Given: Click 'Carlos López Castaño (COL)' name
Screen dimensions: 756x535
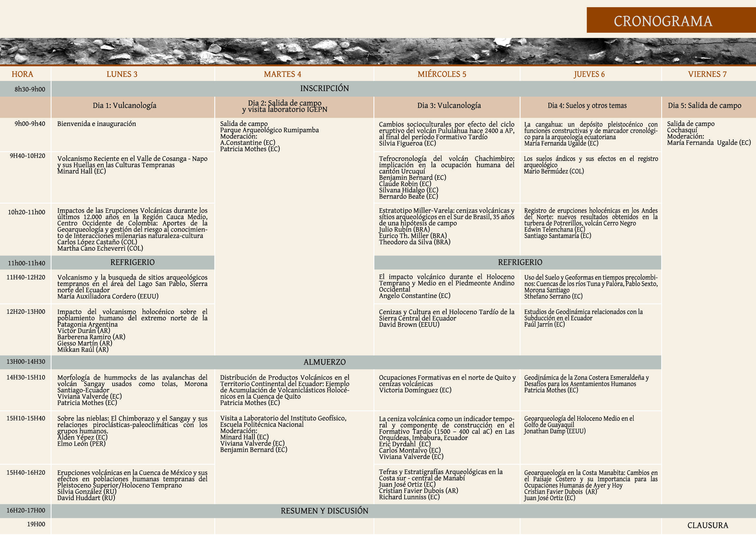Looking at the screenshot, I should coord(97,242).
